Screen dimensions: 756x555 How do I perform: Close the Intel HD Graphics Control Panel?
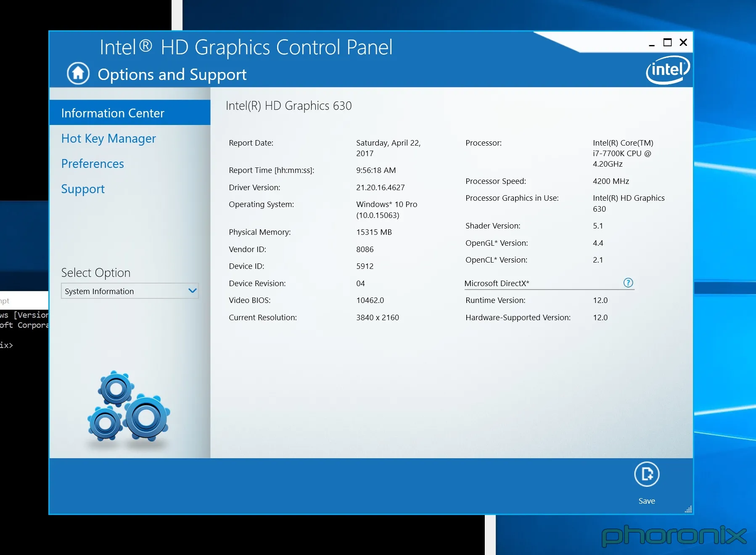[683, 42]
